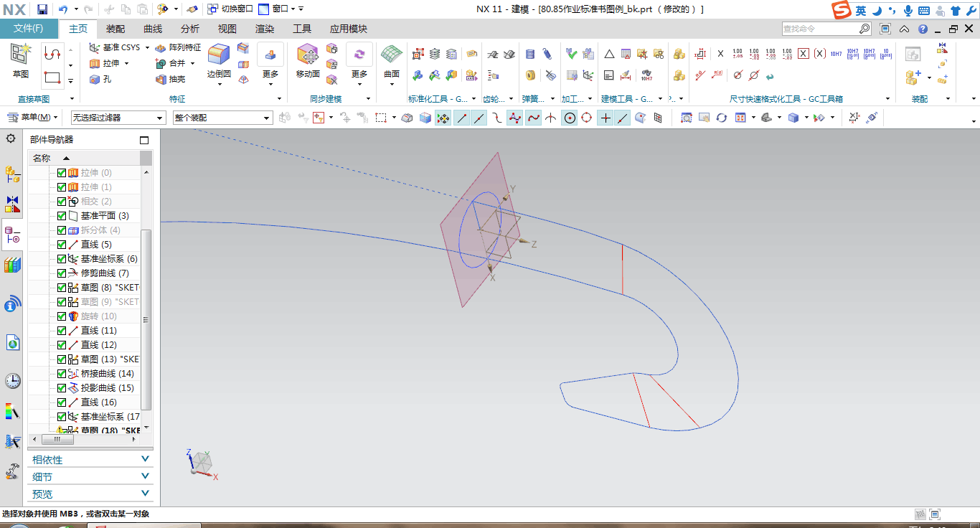
Task: Toggle checkbox for 直线 (5)
Action: point(62,245)
